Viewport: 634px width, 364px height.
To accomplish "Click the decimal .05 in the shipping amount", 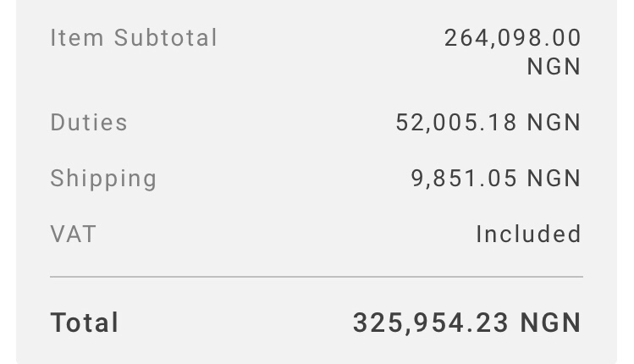I will pos(499,179).
